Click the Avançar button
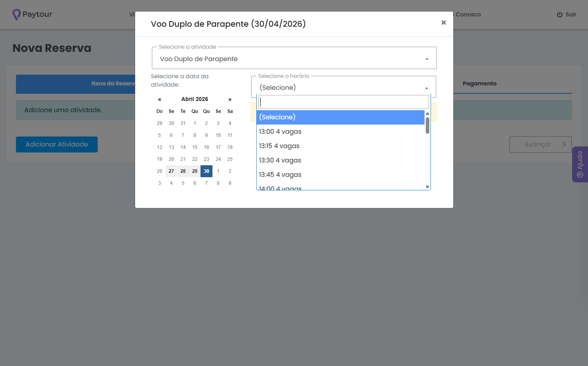Viewport: 588px width, 366px height. [540, 144]
